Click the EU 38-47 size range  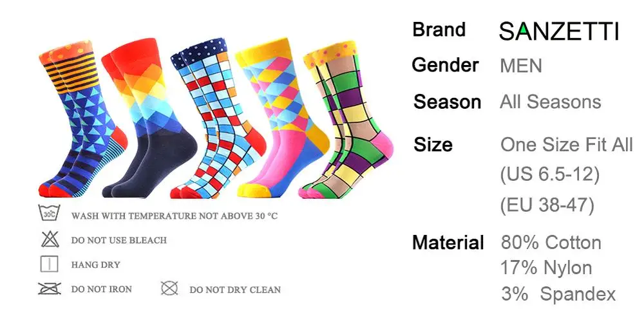[x=547, y=205]
